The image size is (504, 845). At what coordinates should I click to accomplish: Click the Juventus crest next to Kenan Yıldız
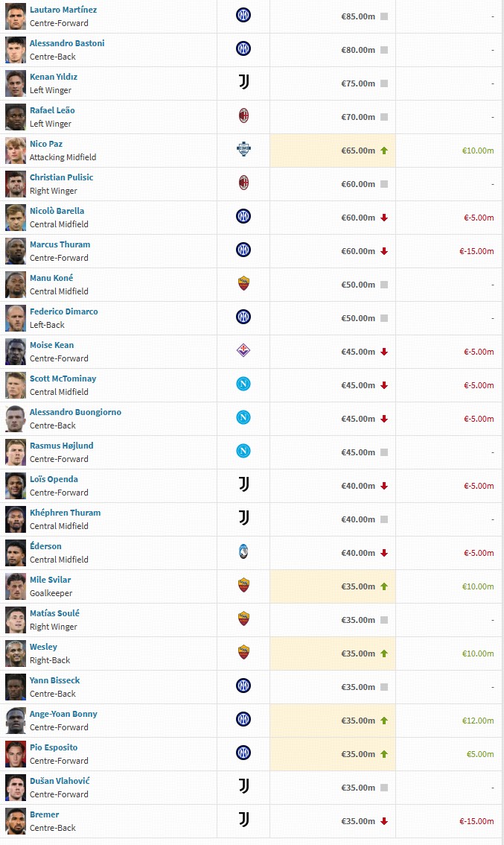click(x=243, y=82)
